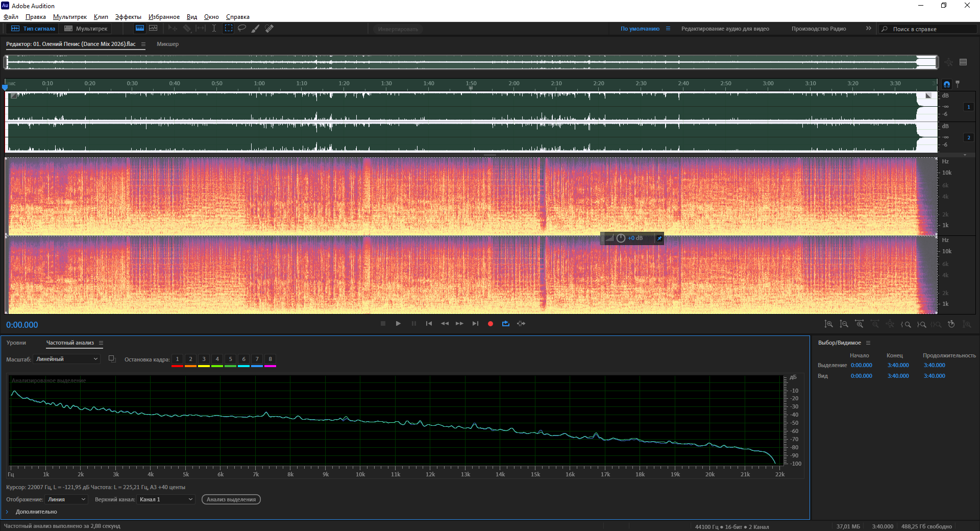Zoom in at the In point
980x531 pixels.
coord(906,324)
